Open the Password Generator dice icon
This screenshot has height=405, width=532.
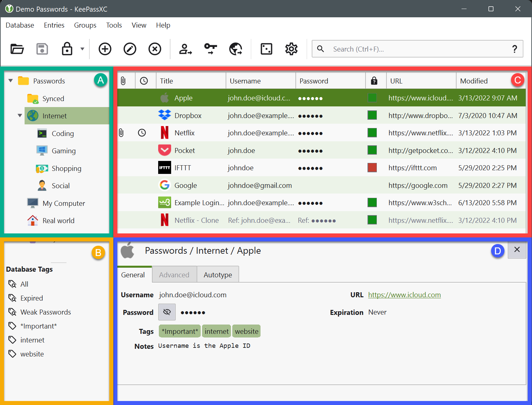coord(266,49)
